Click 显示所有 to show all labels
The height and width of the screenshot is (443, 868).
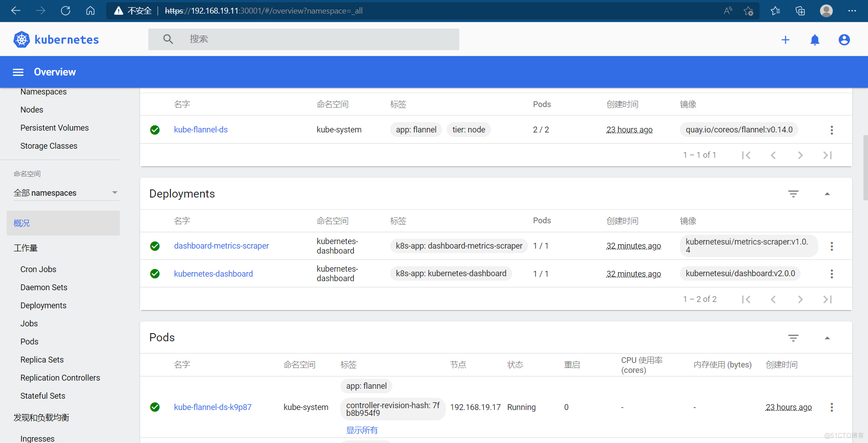pyautogui.click(x=362, y=430)
